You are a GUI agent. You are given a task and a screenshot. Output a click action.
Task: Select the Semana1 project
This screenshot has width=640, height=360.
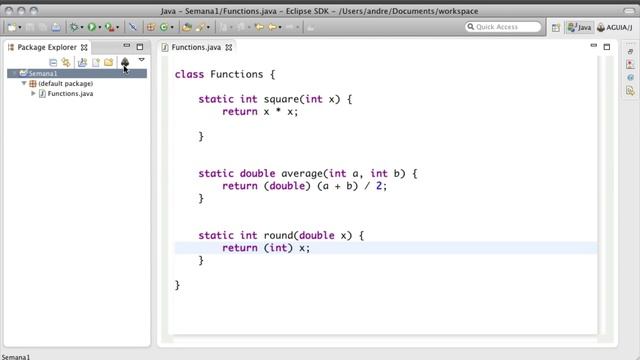(77, 73)
